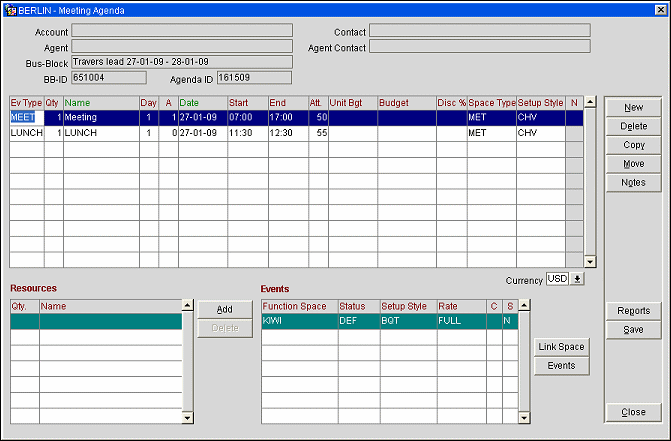The image size is (671, 441).
Task: Close the Meeting Agenda window
Action: (632, 412)
